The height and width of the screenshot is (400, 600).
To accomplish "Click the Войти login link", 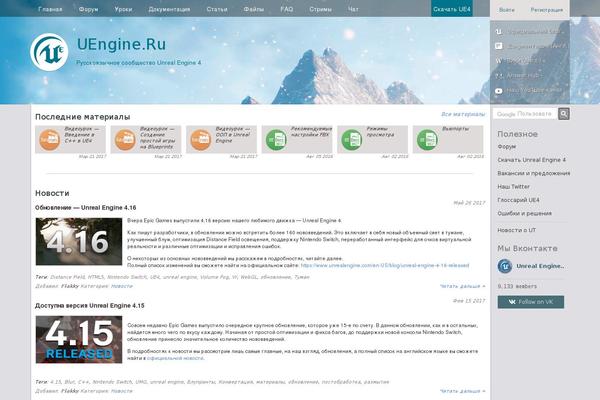I will click(x=507, y=10).
